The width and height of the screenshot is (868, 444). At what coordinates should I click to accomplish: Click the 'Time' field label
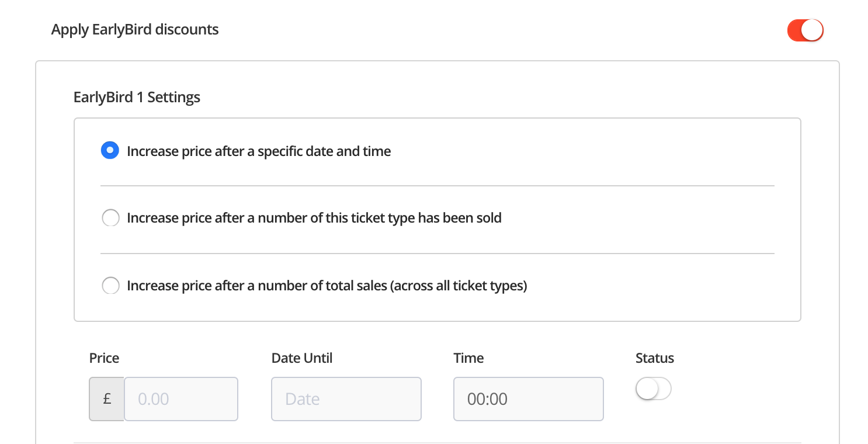click(468, 358)
